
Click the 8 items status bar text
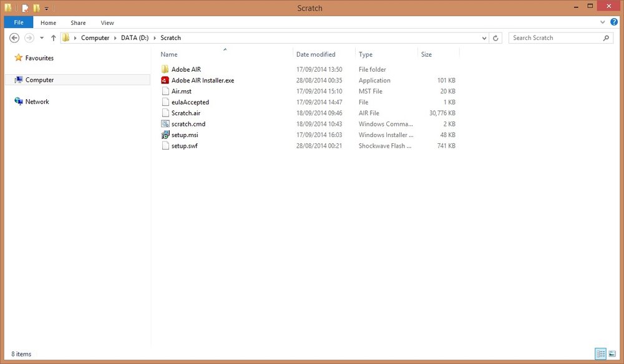tap(21, 353)
